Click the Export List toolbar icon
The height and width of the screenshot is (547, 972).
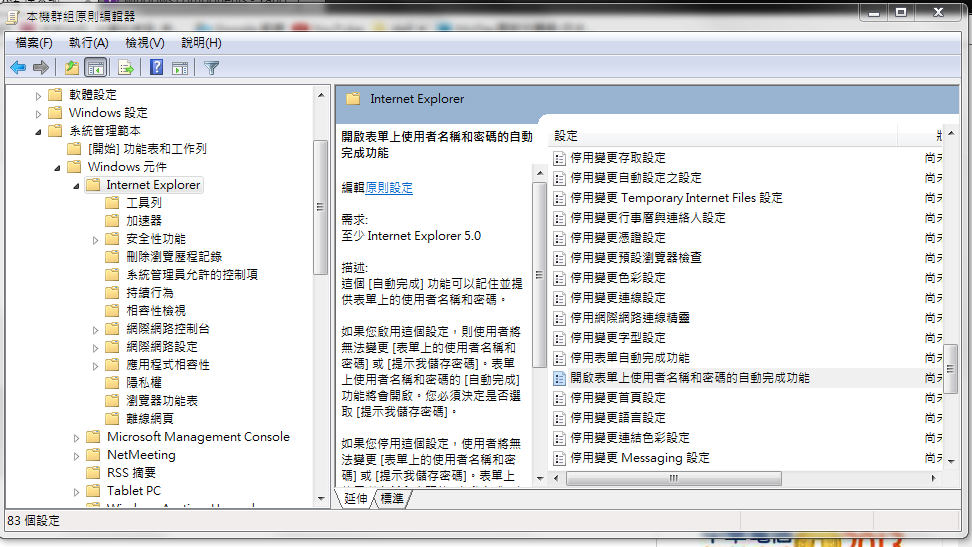pyautogui.click(x=126, y=68)
